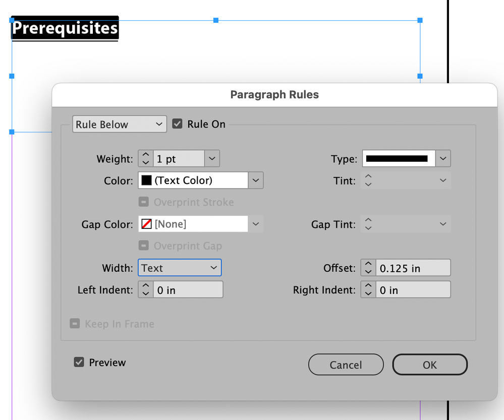This screenshot has width=504, height=420.
Task: Disable the Preview checkbox
Action: coord(79,362)
